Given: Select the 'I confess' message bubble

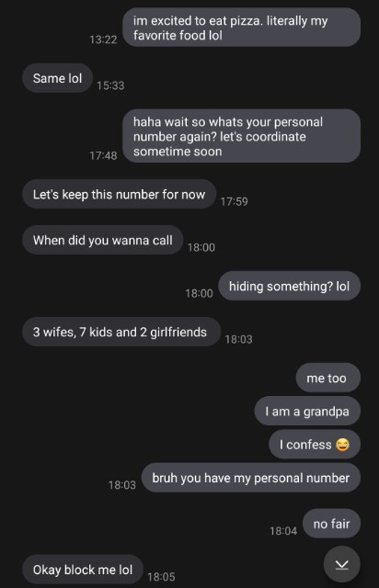Looking at the screenshot, I should (x=315, y=445).
